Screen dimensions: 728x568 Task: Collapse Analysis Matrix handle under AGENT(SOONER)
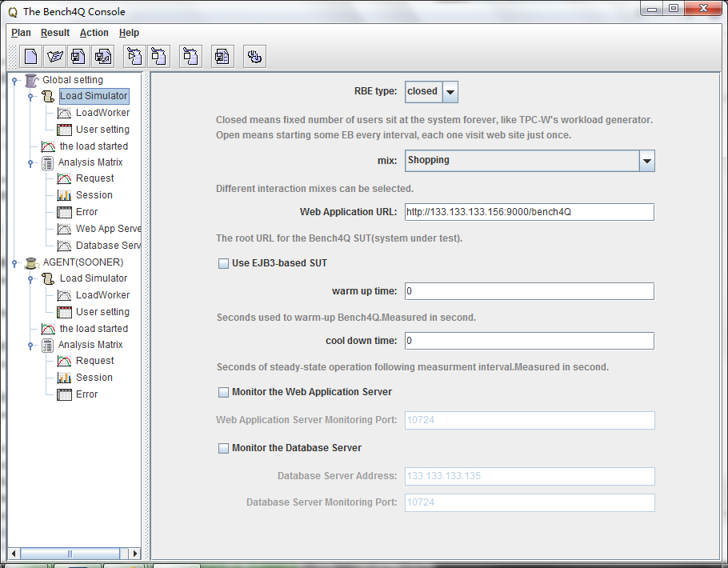(30, 346)
